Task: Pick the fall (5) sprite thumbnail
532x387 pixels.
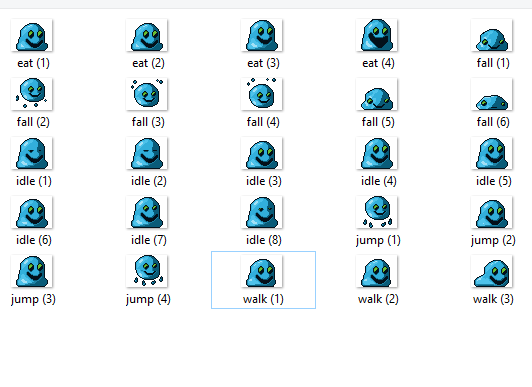Action: coord(377,94)
